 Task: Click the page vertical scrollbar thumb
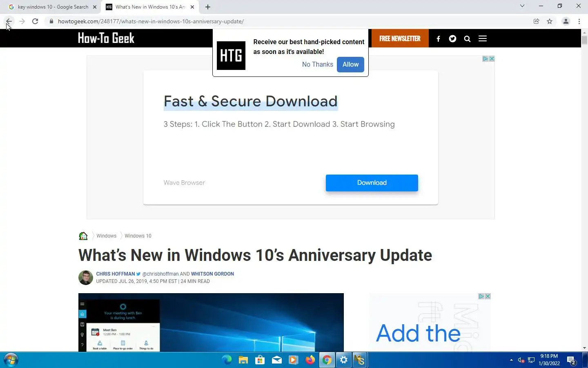point(584,40)
